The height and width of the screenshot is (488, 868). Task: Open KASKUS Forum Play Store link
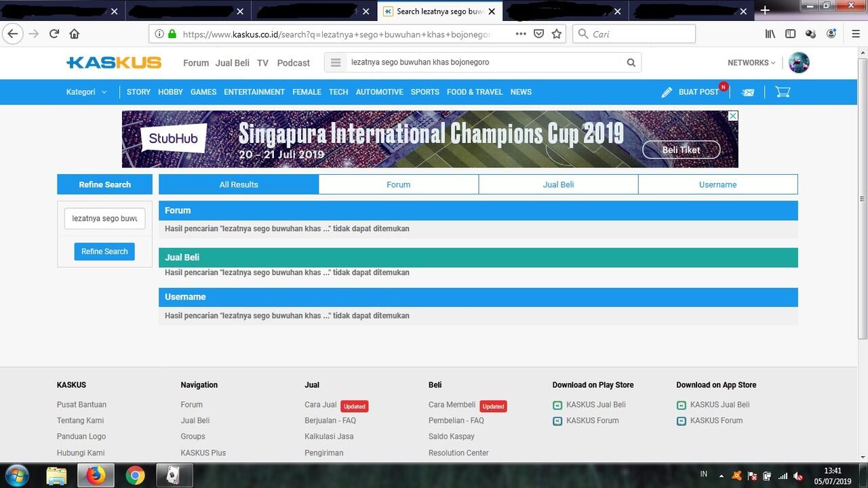click(x=593, y=420)
